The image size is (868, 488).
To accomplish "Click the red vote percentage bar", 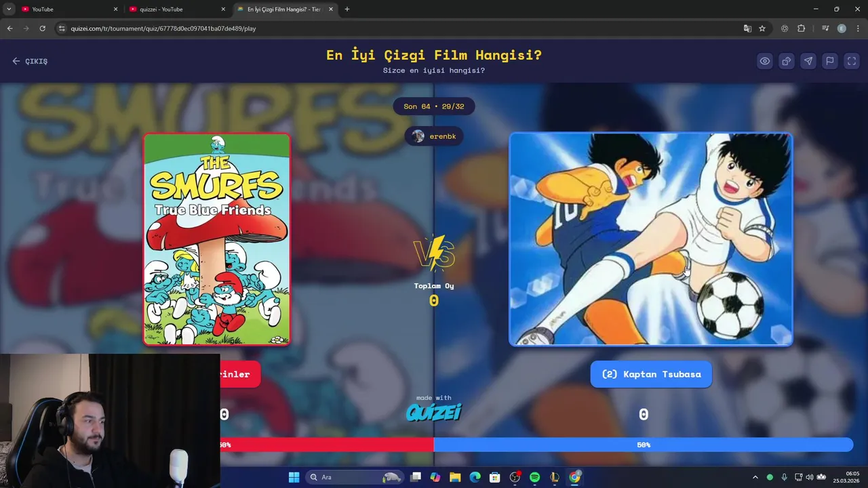I will (327, 445).
